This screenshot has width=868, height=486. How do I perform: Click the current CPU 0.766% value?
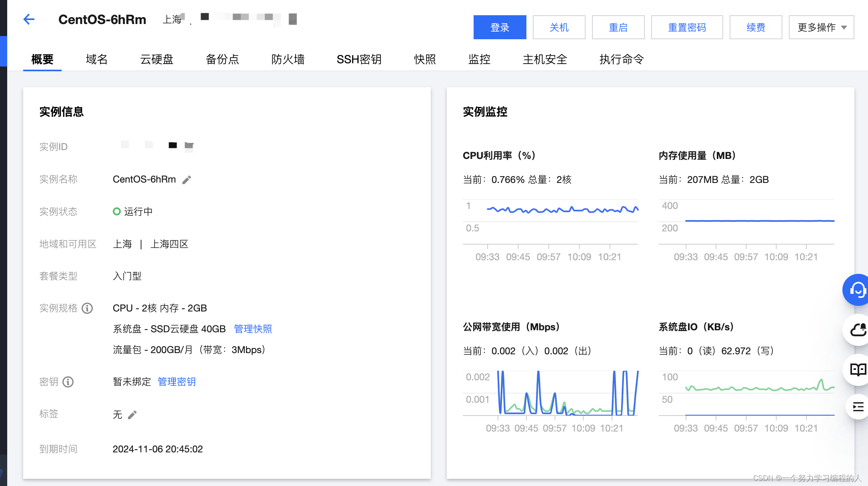[508, 180]
